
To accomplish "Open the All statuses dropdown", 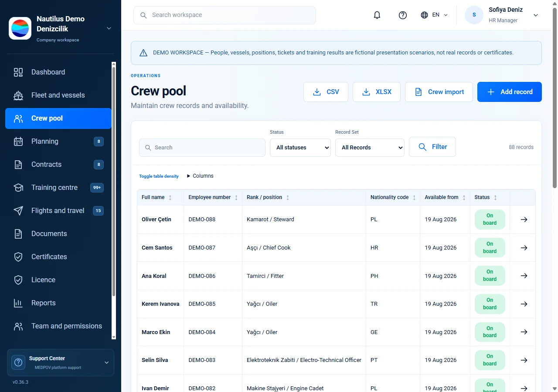I will coord(300,148).
